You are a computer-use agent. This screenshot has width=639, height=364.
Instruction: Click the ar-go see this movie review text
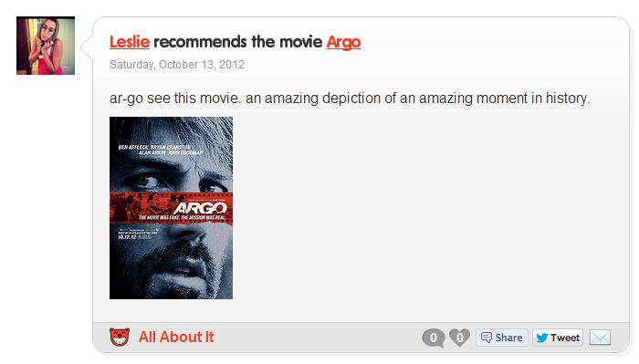(350, 99)
